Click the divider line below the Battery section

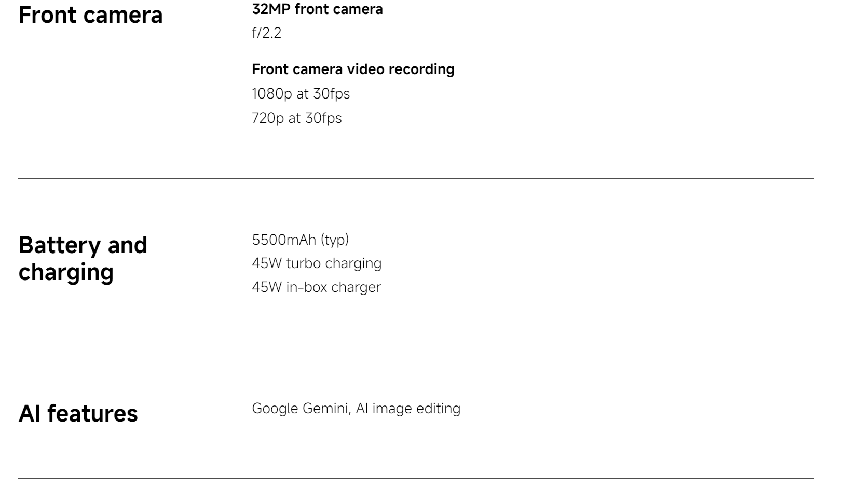[x=415, y=347]
